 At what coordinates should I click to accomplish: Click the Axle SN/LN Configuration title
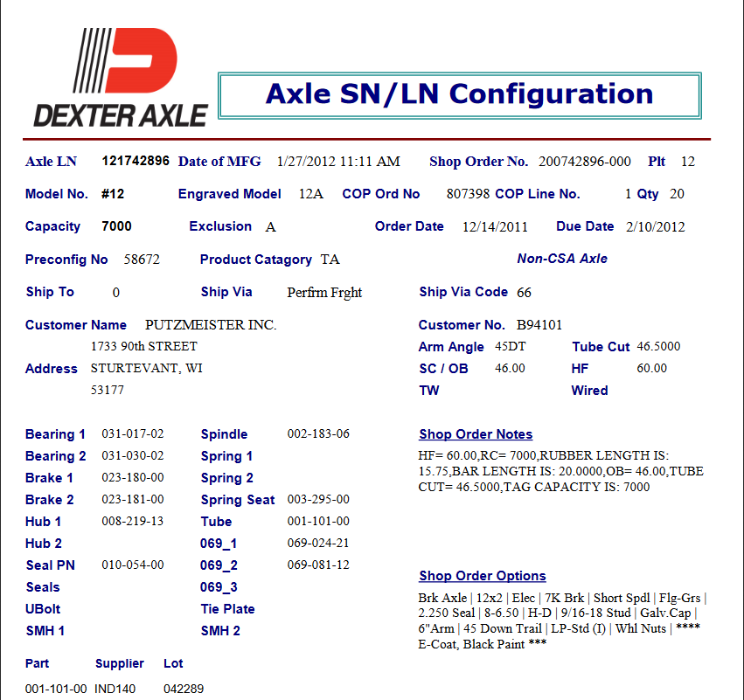459,94
